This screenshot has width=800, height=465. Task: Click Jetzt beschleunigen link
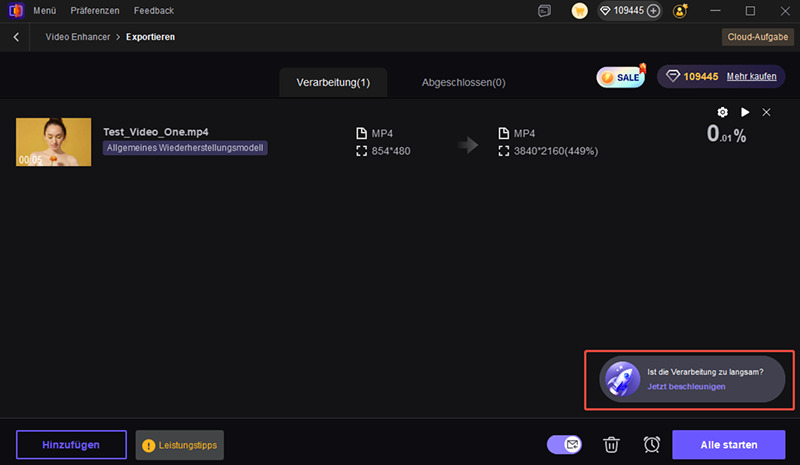point(686,386)
